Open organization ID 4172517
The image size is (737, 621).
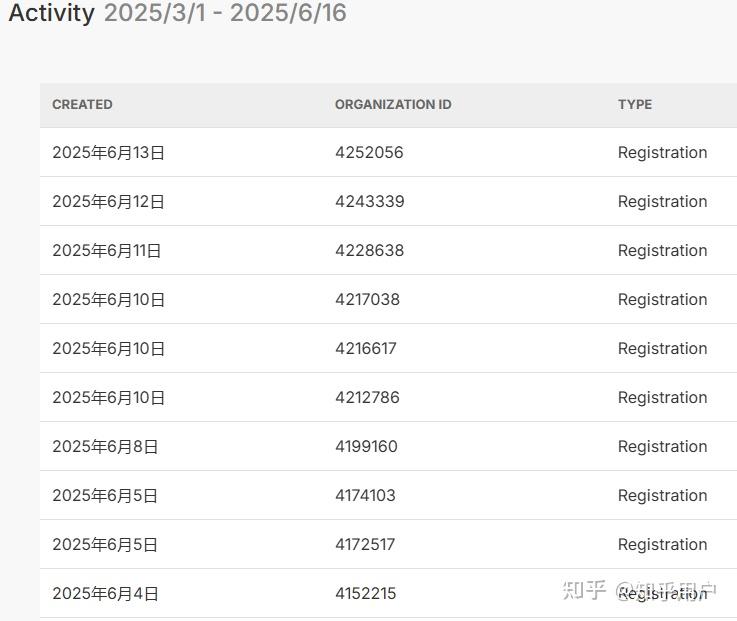coord(365,544)
